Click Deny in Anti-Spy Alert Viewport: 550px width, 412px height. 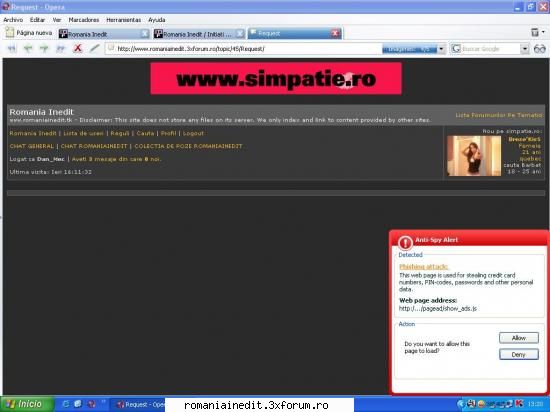(519, 354)
